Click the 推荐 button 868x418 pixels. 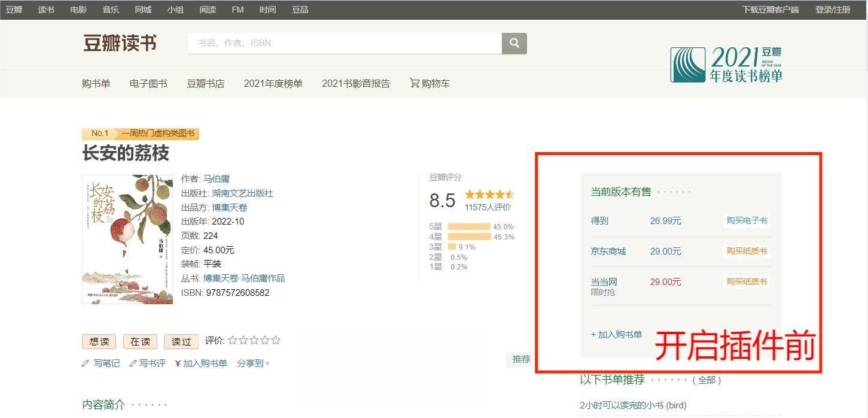click(x=521, y=359)
